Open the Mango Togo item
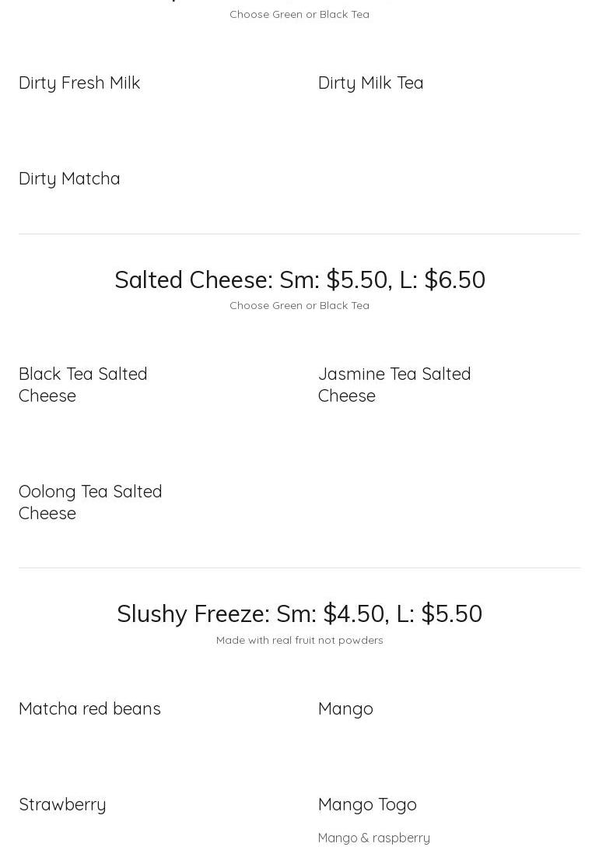599x868 pixels. (x=367, y=804)
